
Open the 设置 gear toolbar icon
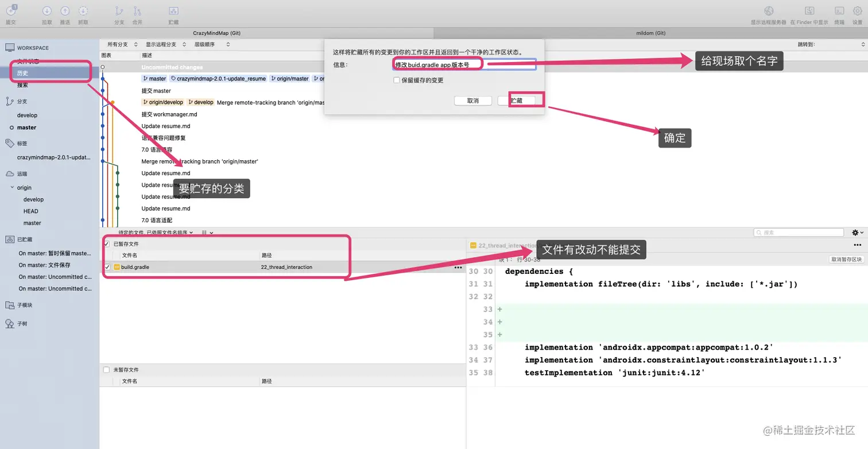click(857, 11)
